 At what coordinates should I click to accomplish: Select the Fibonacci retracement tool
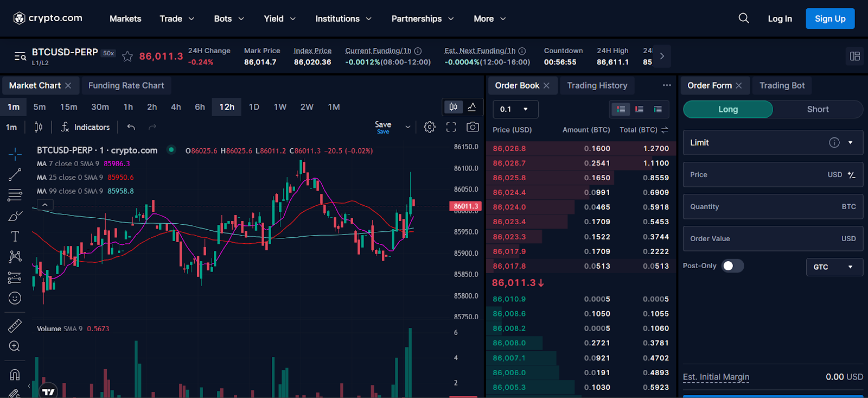coord(15,195)
